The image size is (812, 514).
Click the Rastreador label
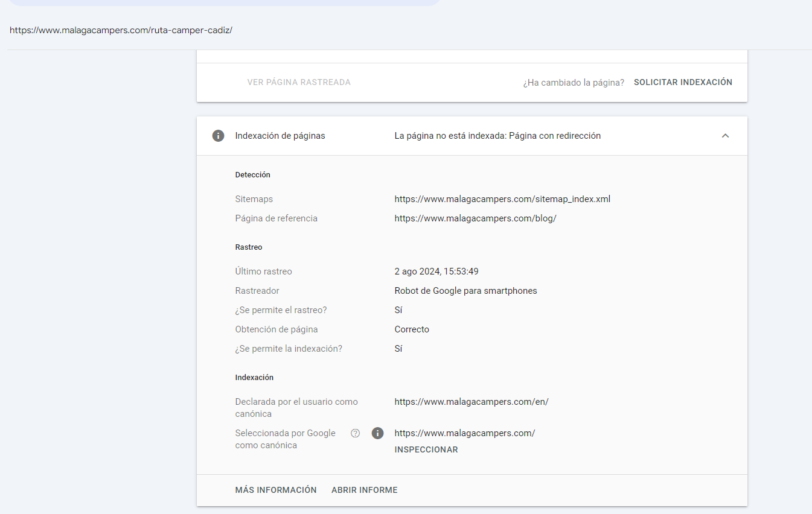pos(257,291)
